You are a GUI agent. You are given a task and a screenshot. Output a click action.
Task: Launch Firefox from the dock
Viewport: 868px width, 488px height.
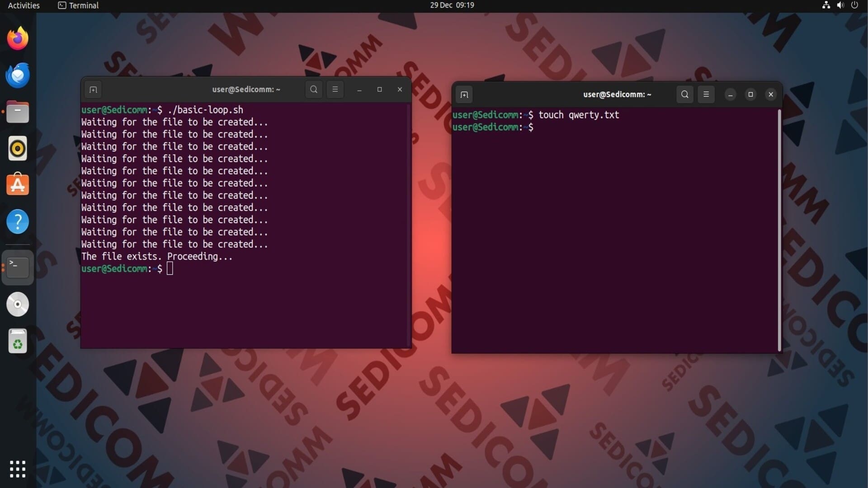18,38
